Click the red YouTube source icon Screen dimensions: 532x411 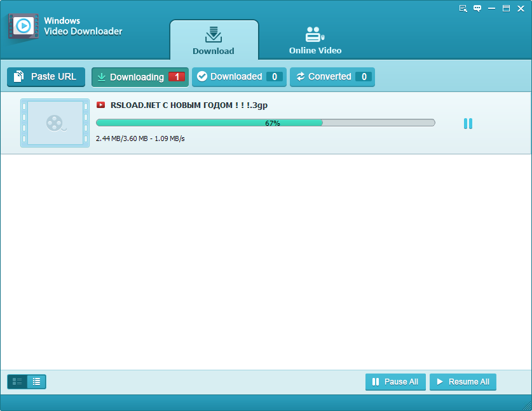click(x=101, y=105)
